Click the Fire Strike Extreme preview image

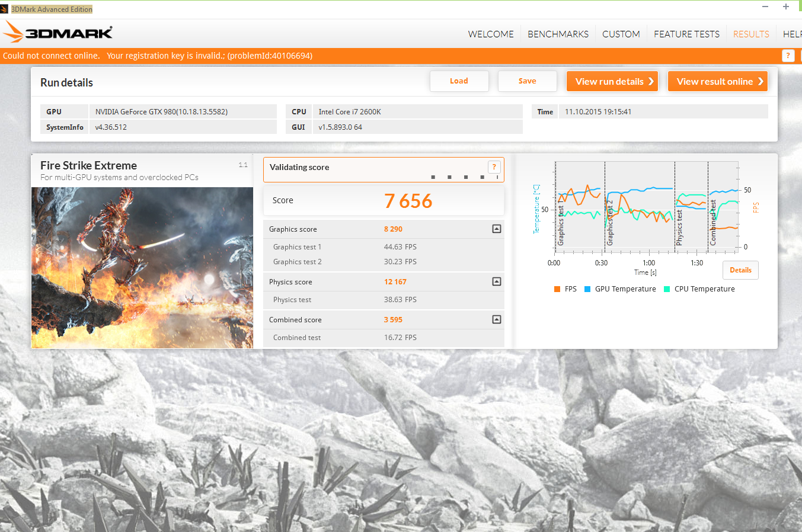pyautogui.click(x=142, y=268)
